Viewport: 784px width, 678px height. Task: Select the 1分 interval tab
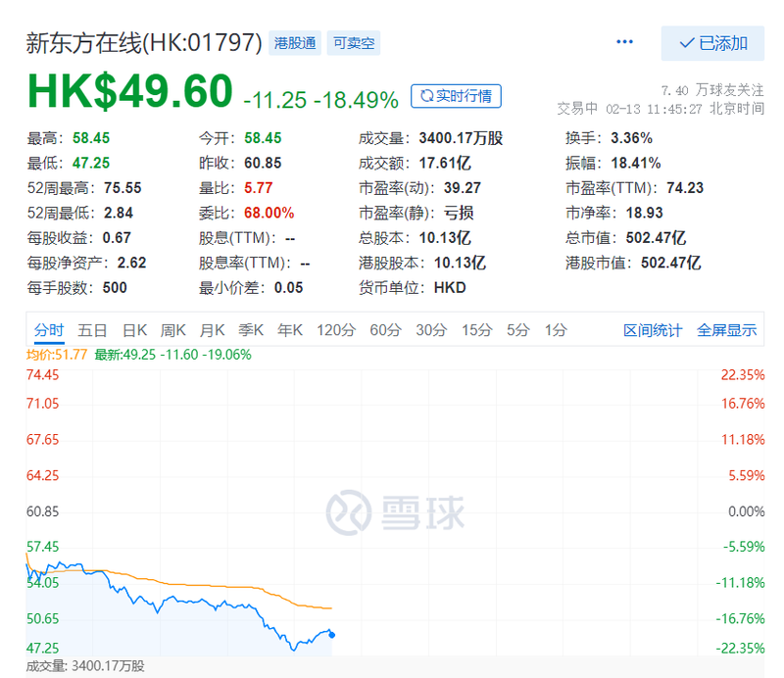point(556,330)
